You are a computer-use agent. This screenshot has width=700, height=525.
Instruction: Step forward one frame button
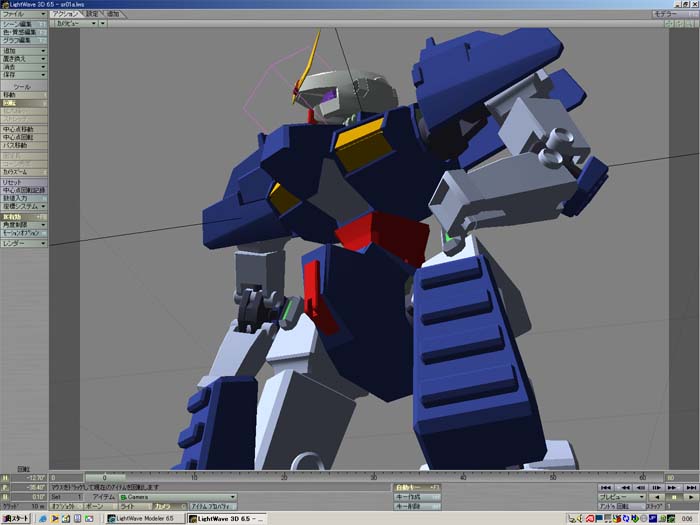[656, 488]
